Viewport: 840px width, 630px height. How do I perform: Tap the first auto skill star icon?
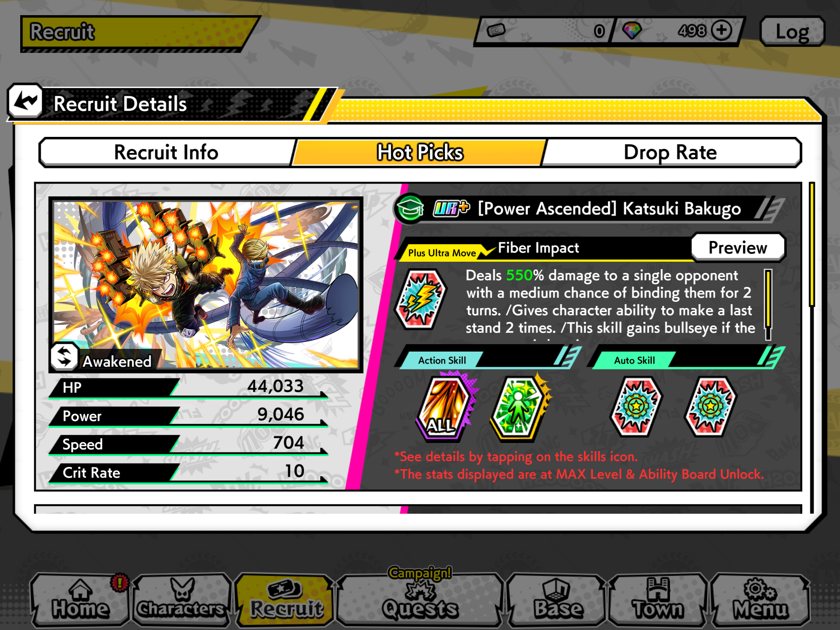coord(635,406)
